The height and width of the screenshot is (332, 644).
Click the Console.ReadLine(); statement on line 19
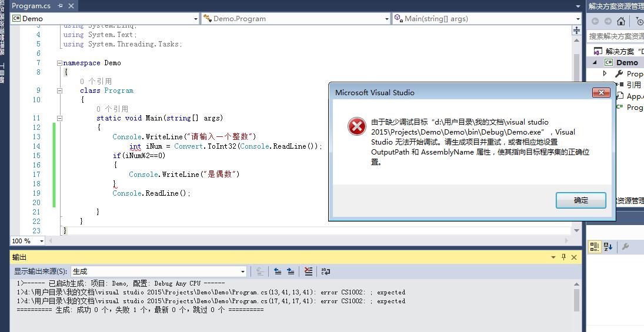tap(152, 193)
